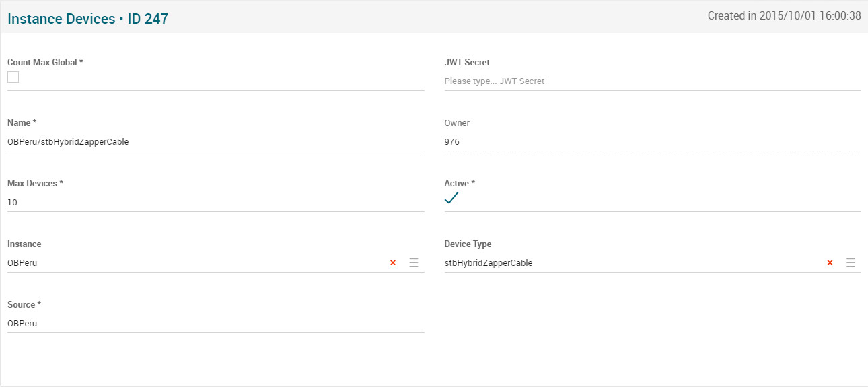Screen dimensions: 868x387
Task: Click the Device Type label
Action: click(468, 244)
